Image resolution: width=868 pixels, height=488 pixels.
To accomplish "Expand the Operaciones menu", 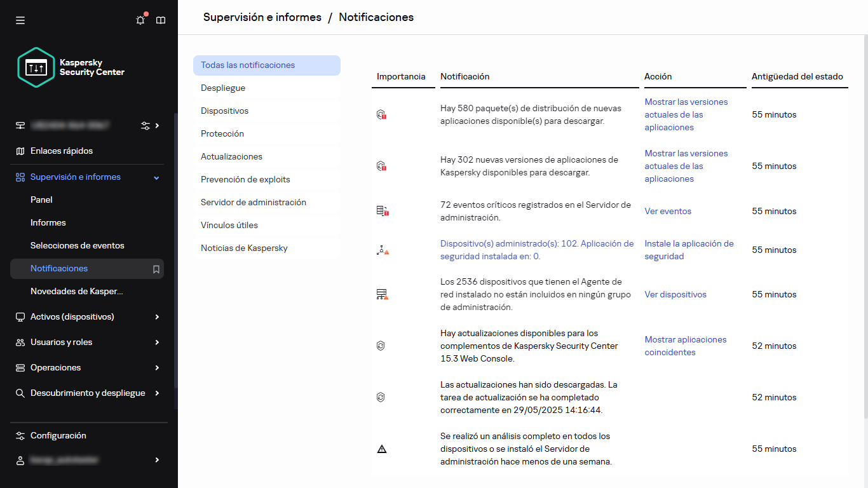I will 157,368.
